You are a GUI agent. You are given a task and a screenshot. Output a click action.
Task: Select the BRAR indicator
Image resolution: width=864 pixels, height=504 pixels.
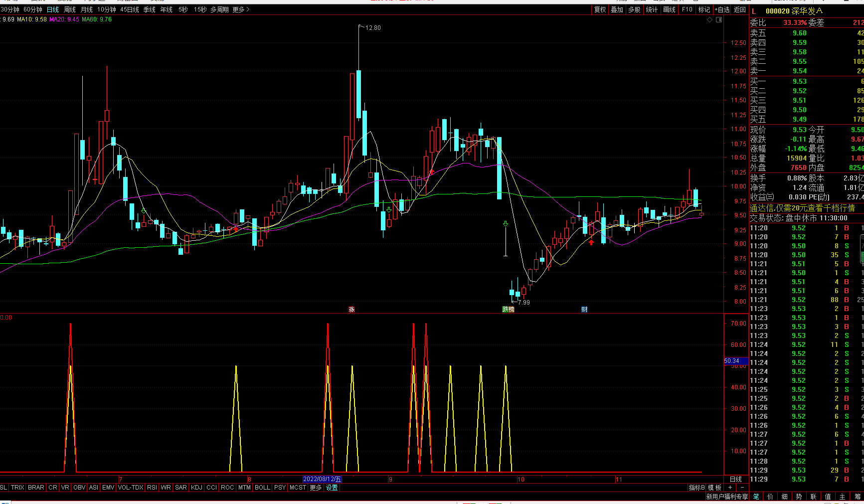(x=36, y=488)
